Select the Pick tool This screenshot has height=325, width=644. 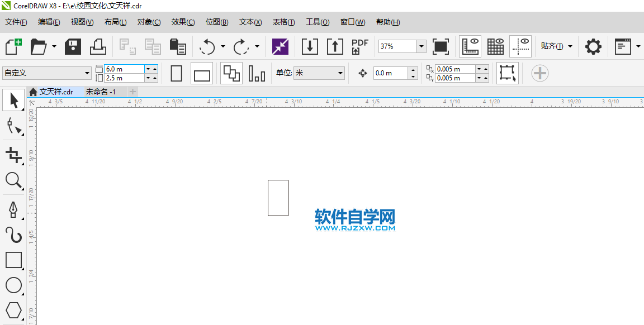point(13,100)
